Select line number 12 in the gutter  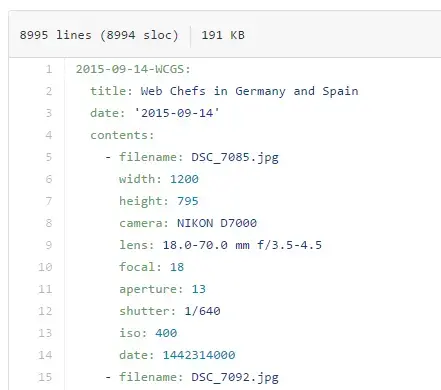click(x=45, y=311)
